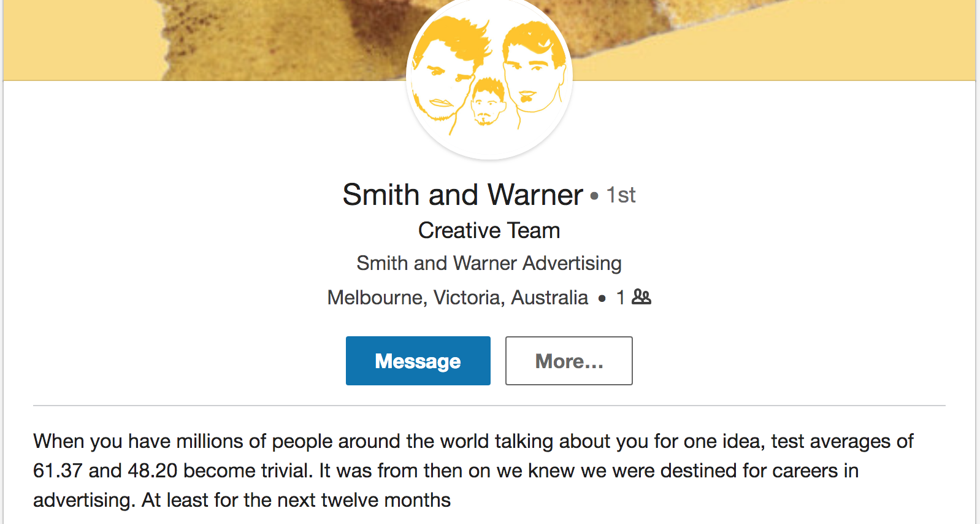Click the Melbourne, Victoria, Australia location
980x524 pixels.
(457, 298)
